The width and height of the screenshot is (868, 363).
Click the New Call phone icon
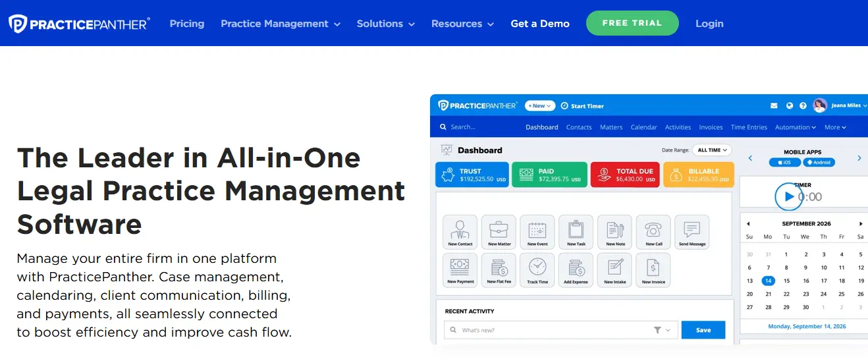click(653, 232)
